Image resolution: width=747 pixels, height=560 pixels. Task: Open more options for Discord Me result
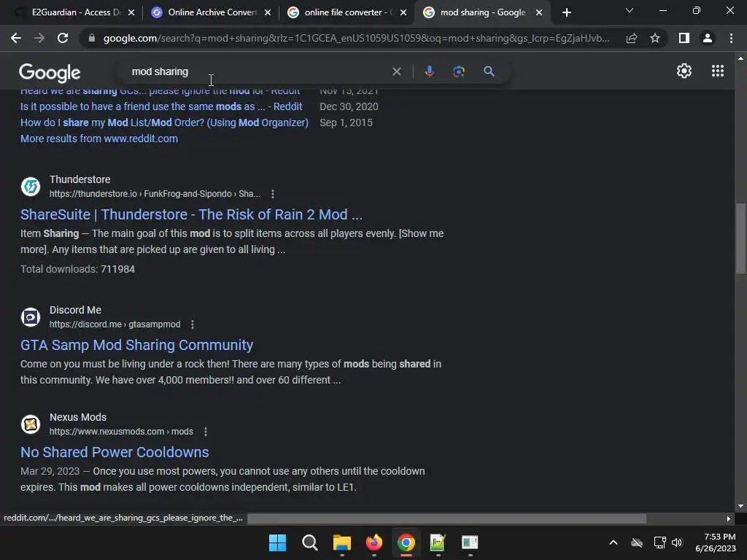point(193,324)
